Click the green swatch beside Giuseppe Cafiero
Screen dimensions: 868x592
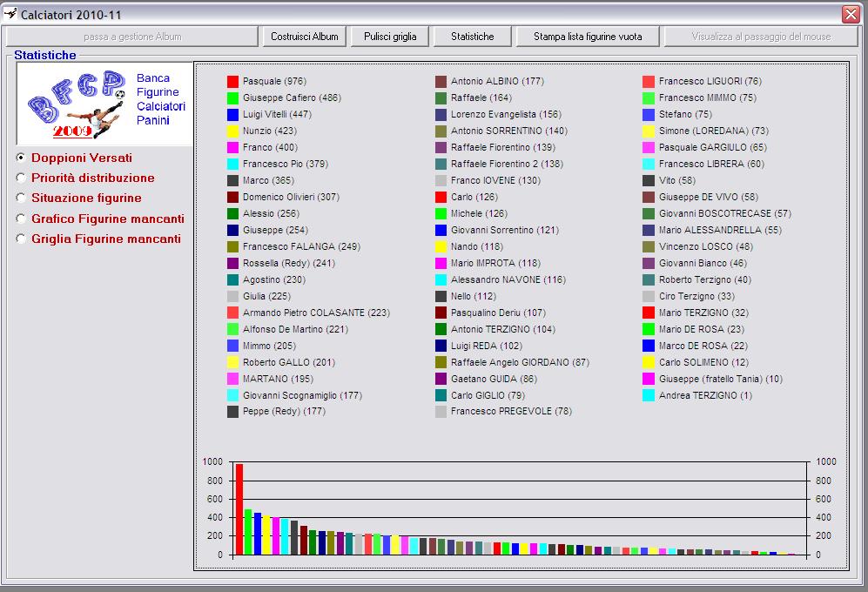tap(232, 98)
